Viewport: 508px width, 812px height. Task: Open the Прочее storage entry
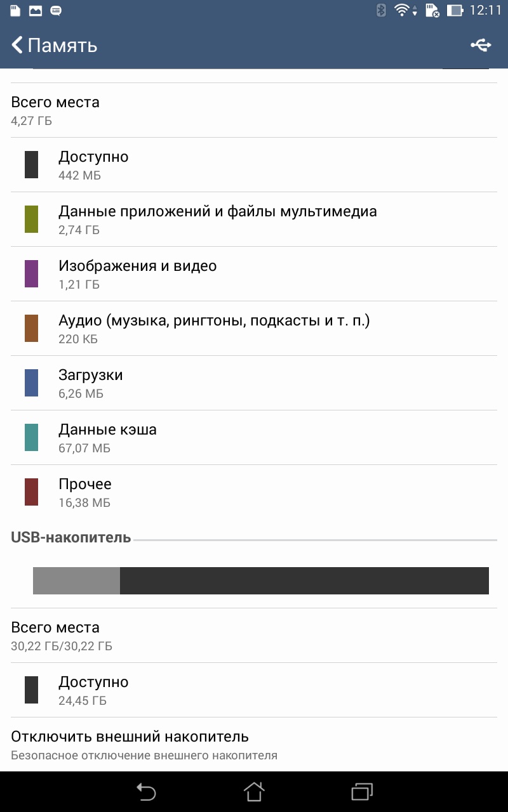84,492
